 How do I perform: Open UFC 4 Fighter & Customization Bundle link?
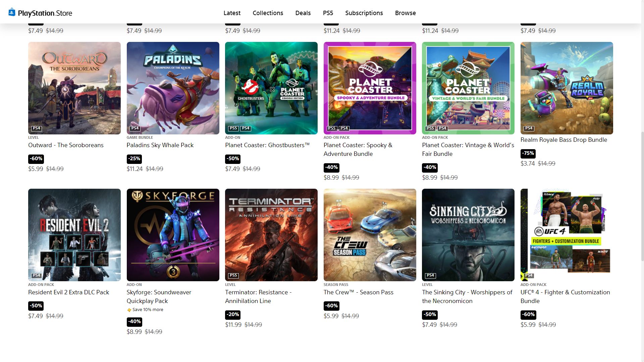pos(565,296)
